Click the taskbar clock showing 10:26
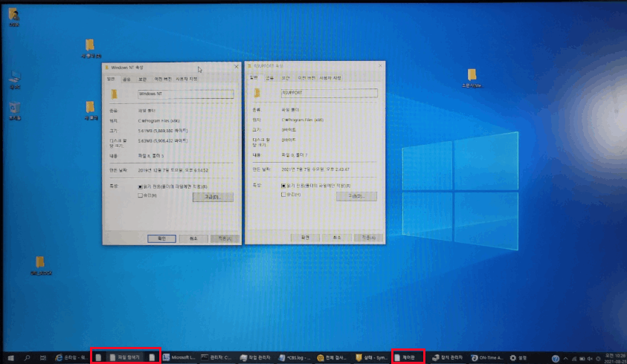The width and height of the screenshot is (627, 364). (615, 358)
